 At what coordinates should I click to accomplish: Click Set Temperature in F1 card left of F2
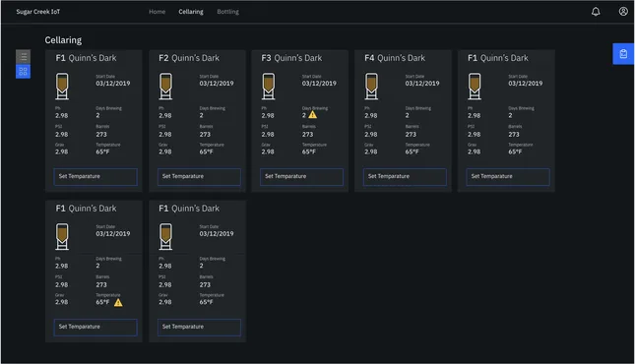(x=95, y=177)
